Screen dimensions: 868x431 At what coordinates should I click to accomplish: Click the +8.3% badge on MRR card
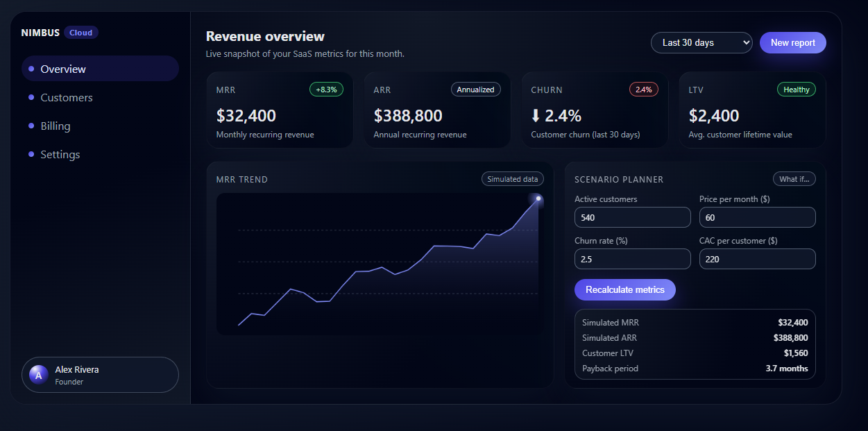326,90
